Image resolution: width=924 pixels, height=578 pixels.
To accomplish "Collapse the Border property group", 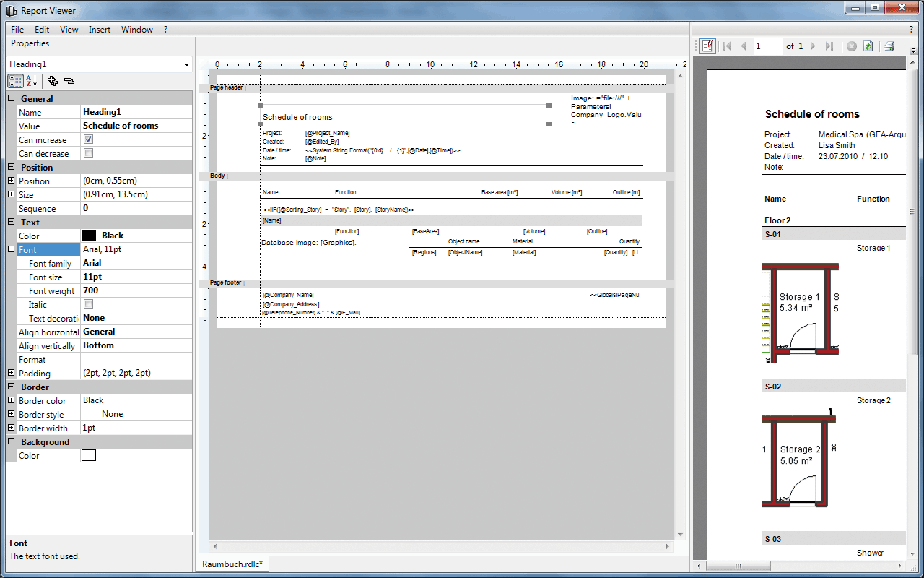I will [x=12, y=387].
